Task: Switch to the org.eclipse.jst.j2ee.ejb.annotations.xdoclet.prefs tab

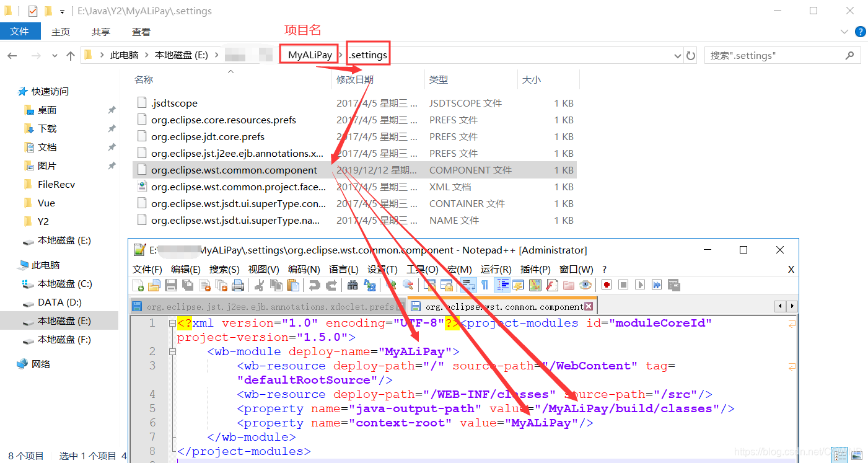Action: [x=268, y=306]
